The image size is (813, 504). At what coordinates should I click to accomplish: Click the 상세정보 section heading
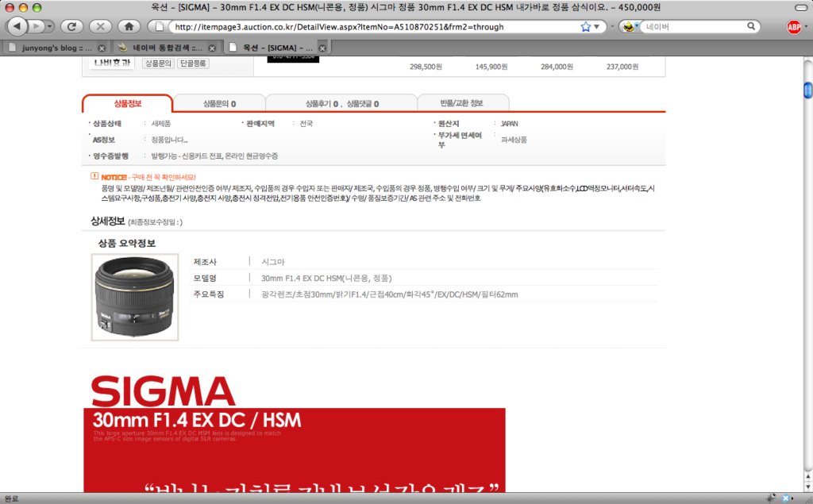[x=108, y=221]
